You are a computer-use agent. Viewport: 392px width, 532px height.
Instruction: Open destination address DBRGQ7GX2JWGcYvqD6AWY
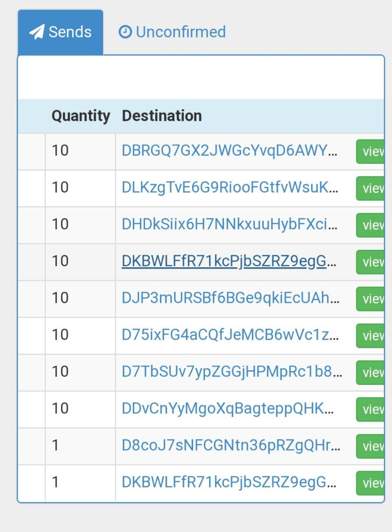point(230,150)
